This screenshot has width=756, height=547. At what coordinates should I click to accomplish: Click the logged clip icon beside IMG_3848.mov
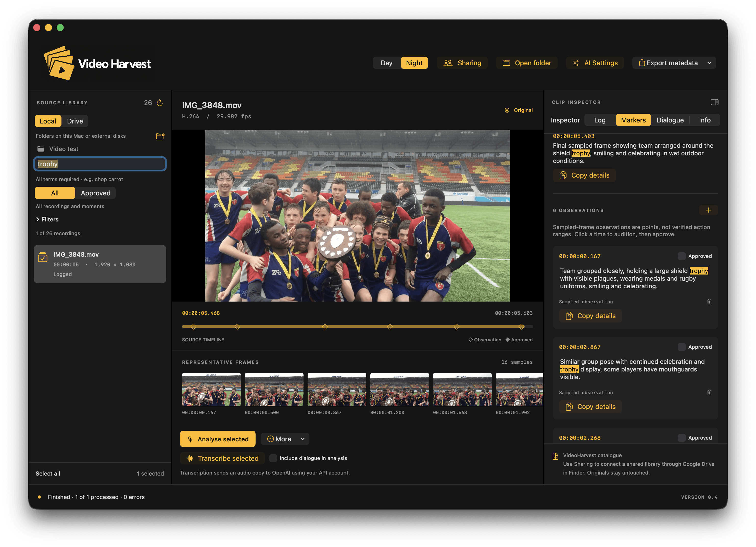tap(43, 257)
